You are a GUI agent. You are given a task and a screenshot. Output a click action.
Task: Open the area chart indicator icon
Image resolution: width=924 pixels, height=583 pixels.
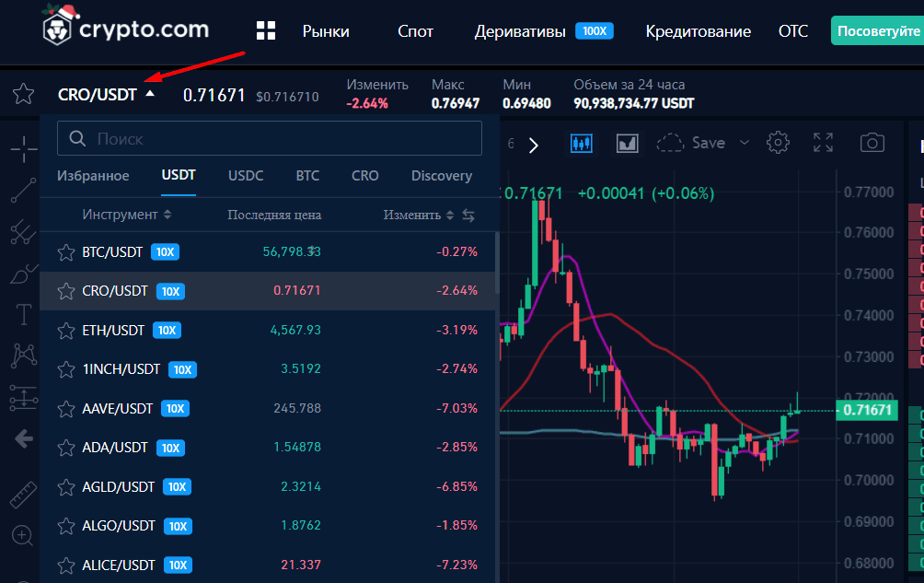click(x=627, y=144)
